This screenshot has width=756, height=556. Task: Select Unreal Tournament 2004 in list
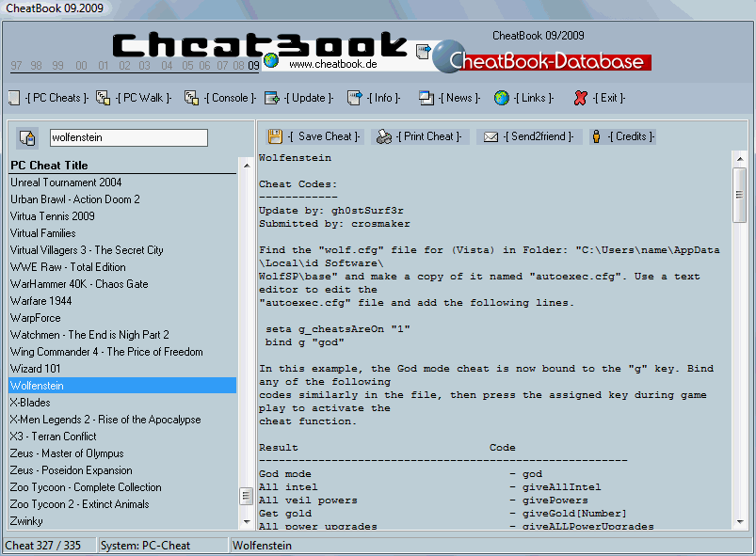click(x=123, y=183)
